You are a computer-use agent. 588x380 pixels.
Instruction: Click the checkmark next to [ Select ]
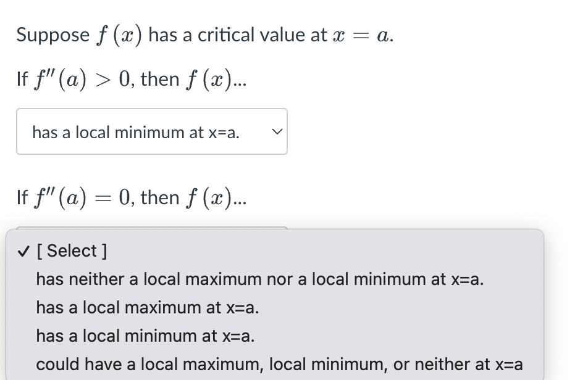pyautogui.click(x=23, y=250)
